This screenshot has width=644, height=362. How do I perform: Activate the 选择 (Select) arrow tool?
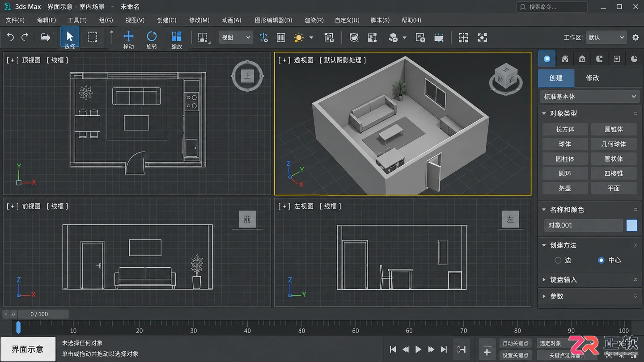pos(70,38)
